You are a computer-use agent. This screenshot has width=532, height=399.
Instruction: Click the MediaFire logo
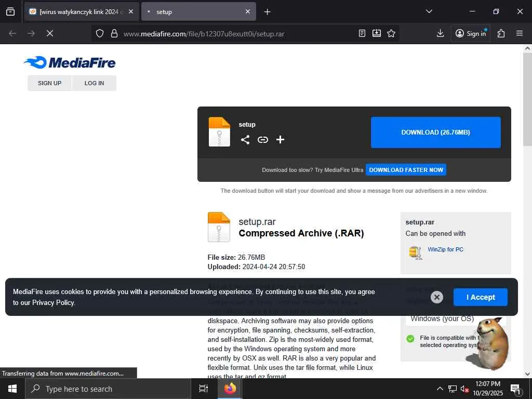70,62
